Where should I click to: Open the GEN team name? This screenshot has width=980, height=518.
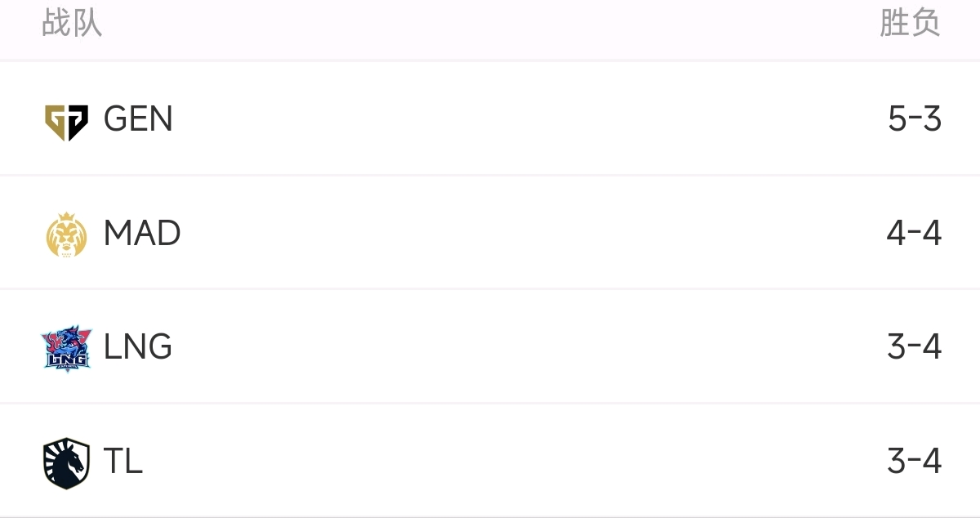tap(138, 120)
